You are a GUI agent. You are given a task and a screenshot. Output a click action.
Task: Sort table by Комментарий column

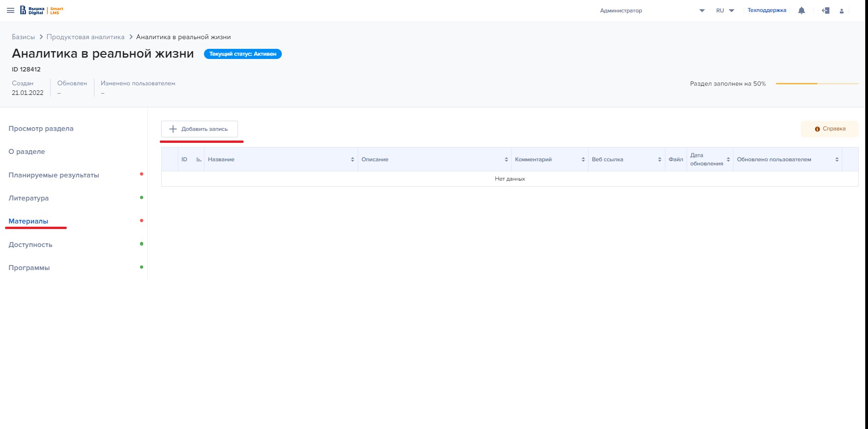pos(583,159)
